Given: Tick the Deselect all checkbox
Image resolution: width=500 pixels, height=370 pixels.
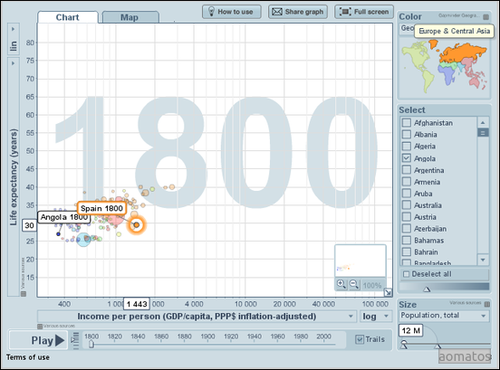Looking at the screenshot, I should (406, 274).
